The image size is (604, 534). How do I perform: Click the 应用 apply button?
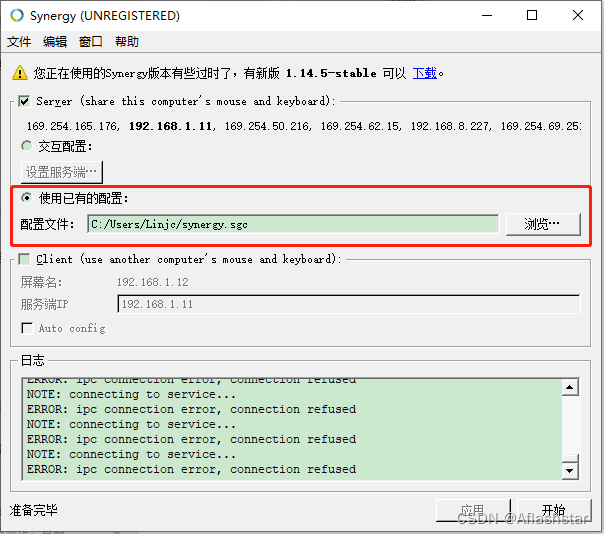[473, 510]
